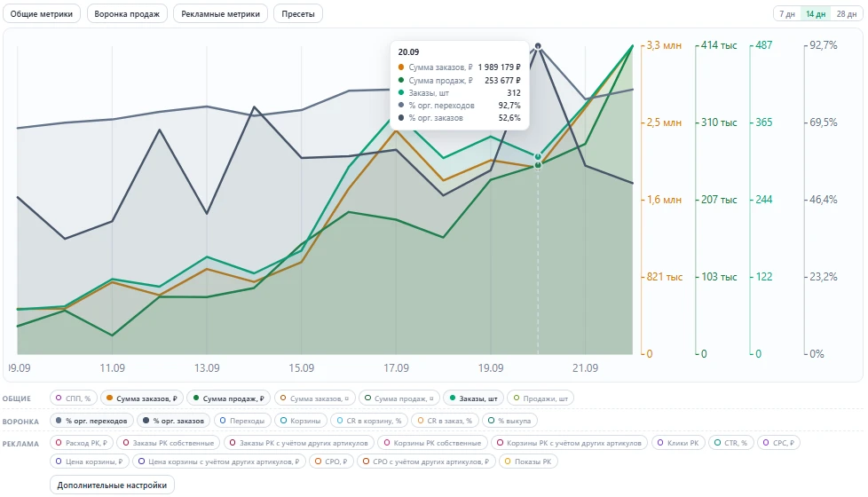Enable Цена корзины с учётом других артикулов

[x=218, y=461]
